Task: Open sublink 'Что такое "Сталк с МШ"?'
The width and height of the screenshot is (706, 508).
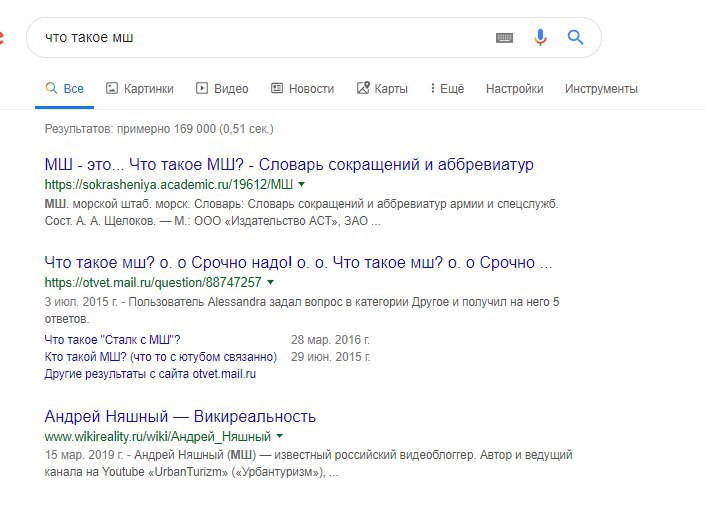Action: pyautogui.click(x=112, y=340)
